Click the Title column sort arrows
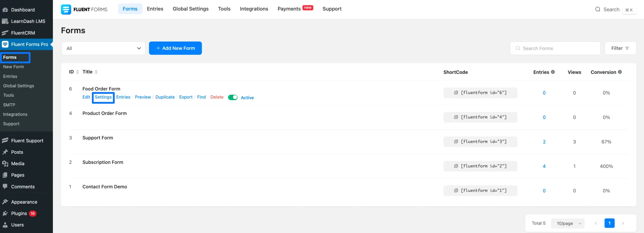Image resolution: width=644 pixels, height=233 pixels. [x=96, y=72]
